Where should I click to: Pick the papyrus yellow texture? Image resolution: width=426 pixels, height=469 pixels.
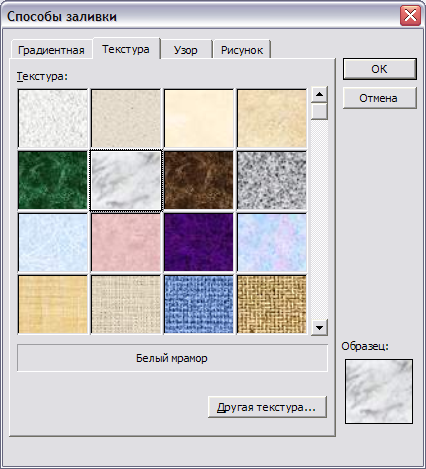[53, 304]
